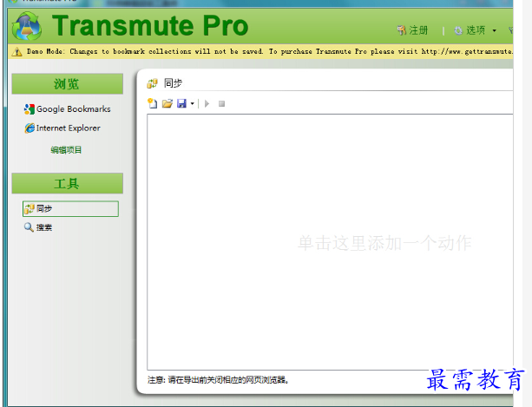Create a new sync task file
532x407 pixels.
point(153,103)
